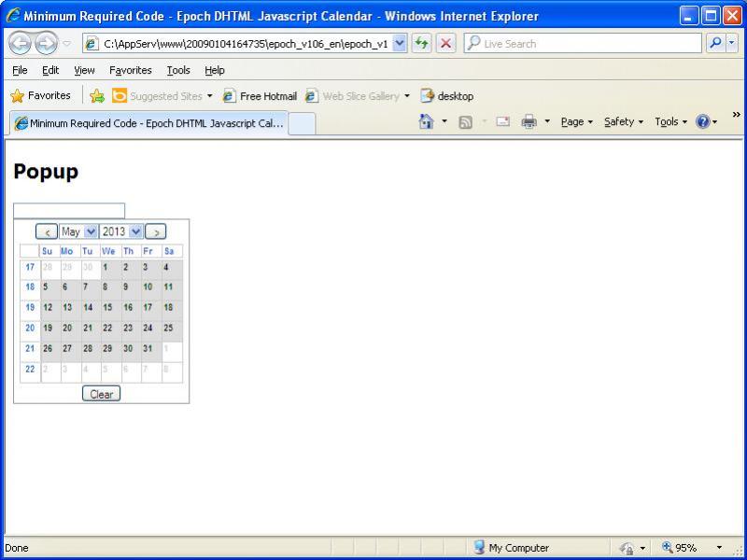
Task: Open search provider options dropdown arrow
Action: [732, 43]
